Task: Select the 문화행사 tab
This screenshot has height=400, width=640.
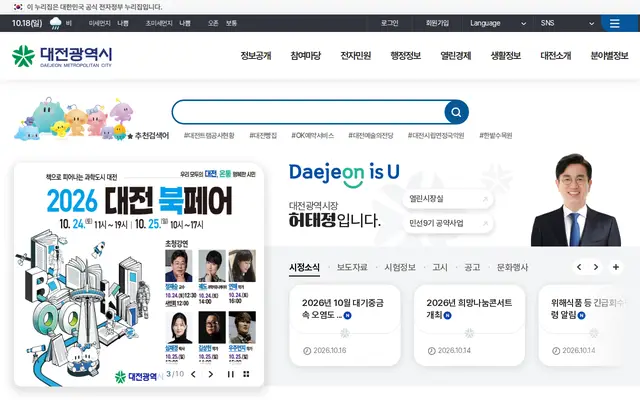Action: (512, 268)
